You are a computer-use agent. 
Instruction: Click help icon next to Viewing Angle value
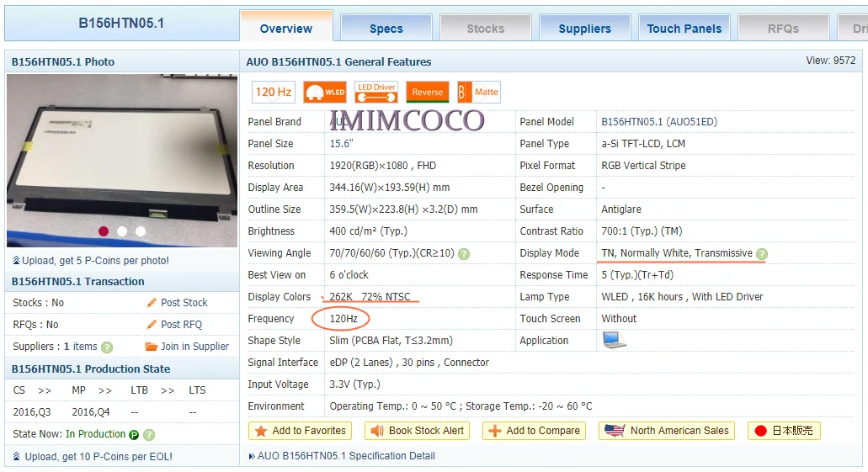pos(464,254)
